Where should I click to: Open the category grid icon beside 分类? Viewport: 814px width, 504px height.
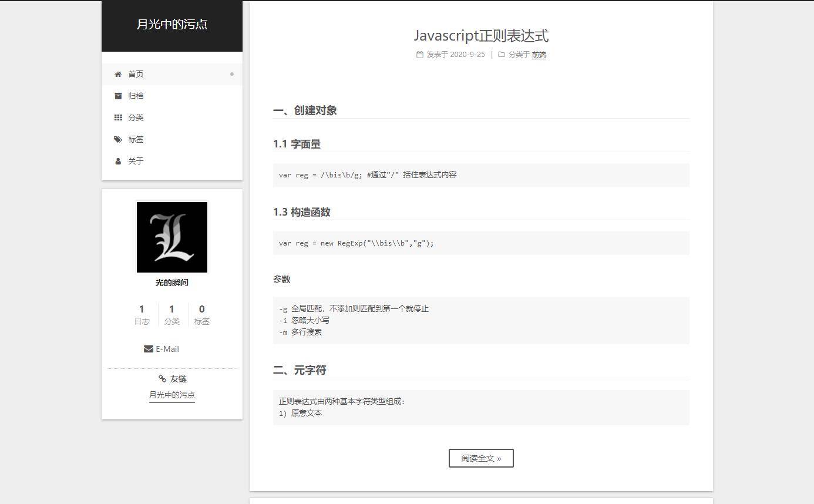click(119, 117)
